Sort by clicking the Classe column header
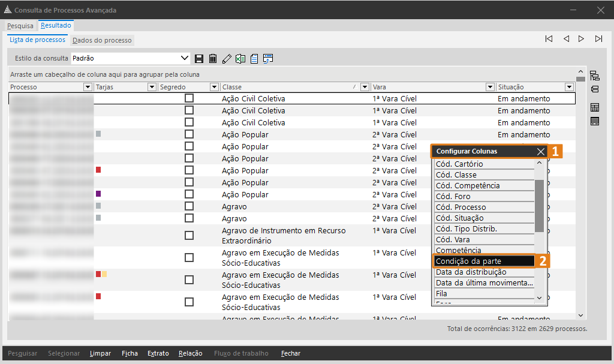Image resolution: width=614 pixels, height=364 pixels. [x=290, y=87]
